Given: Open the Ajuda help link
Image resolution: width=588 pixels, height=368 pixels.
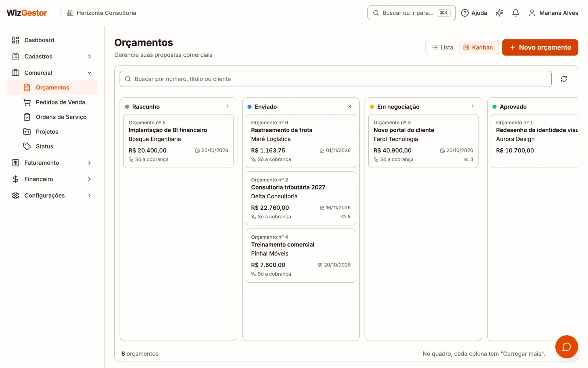Looking at the screenshot, I should pyautogui.click(x=474, y=13).
